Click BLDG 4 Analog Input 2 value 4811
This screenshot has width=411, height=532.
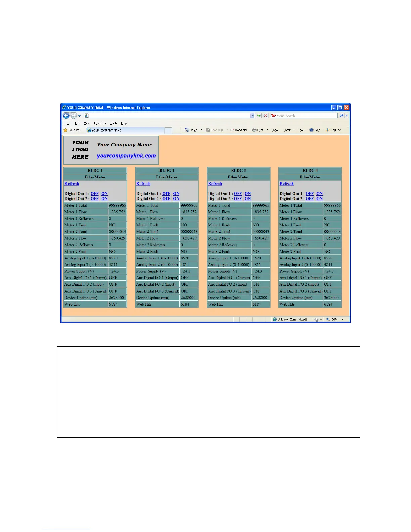pyautogui.click(x=332, y=265)
